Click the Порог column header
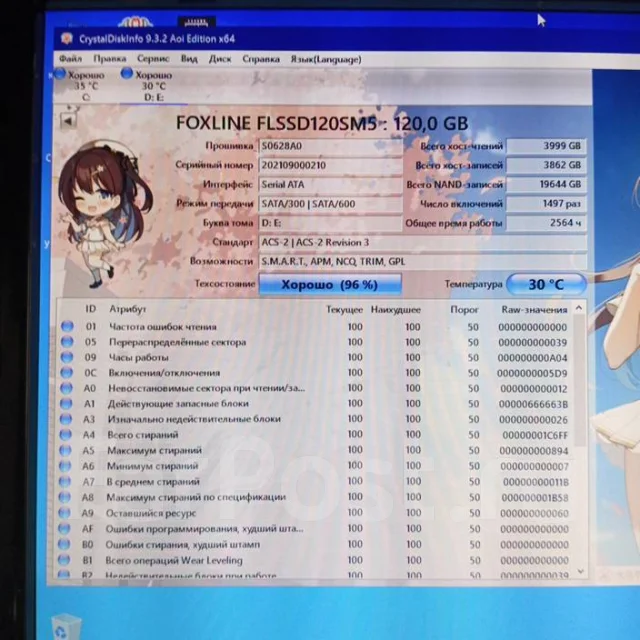This screenshot has height=640, width=640. 464,310
